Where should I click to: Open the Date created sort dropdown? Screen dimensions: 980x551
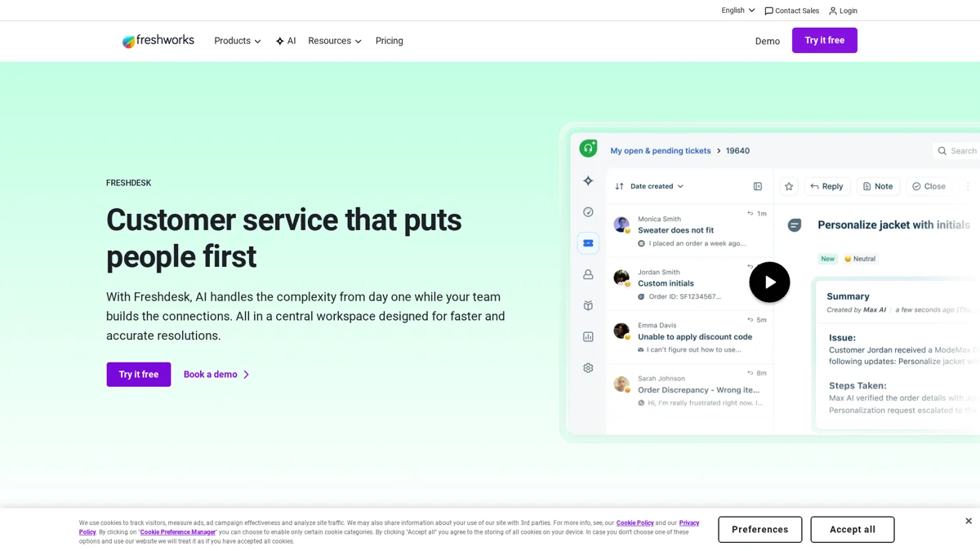[x=657, y=186]
